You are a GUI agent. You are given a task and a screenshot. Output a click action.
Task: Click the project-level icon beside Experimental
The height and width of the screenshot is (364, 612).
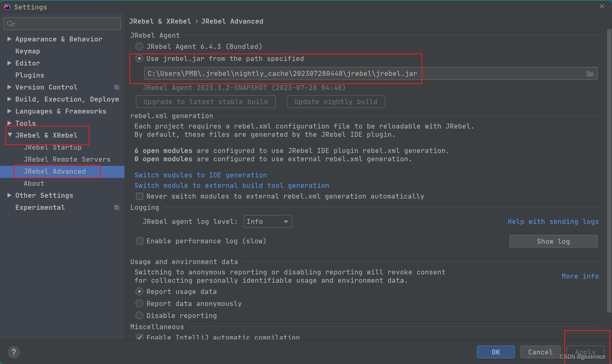point(117,207)
